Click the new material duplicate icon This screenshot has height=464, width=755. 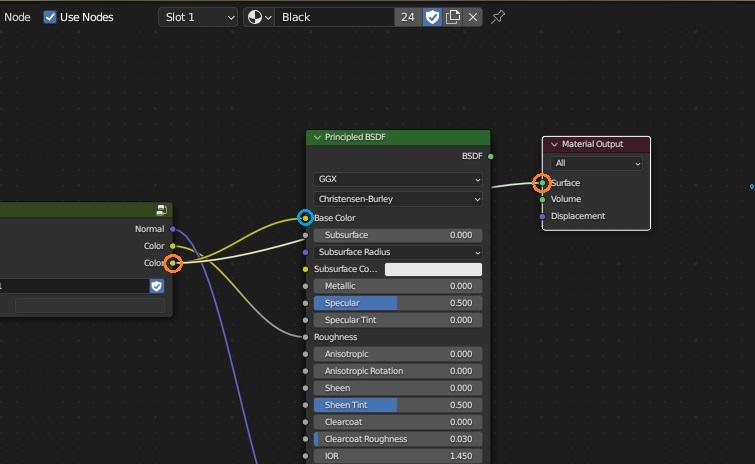tap(453, 17)
